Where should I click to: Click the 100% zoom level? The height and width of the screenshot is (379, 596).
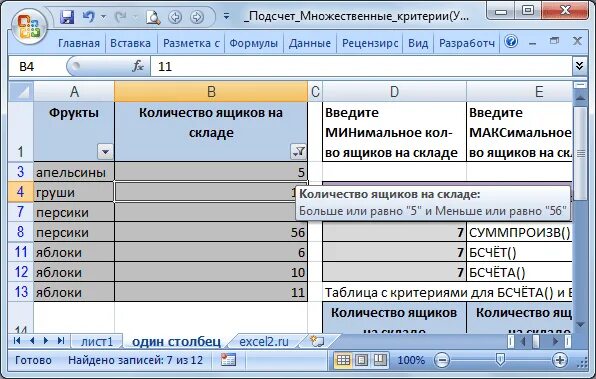tap(411, 360)
